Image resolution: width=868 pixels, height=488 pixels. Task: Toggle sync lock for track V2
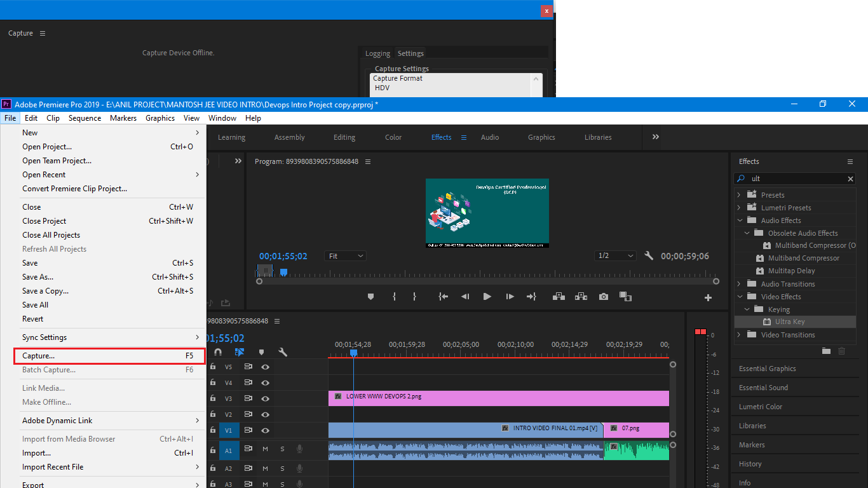[248, 414]
